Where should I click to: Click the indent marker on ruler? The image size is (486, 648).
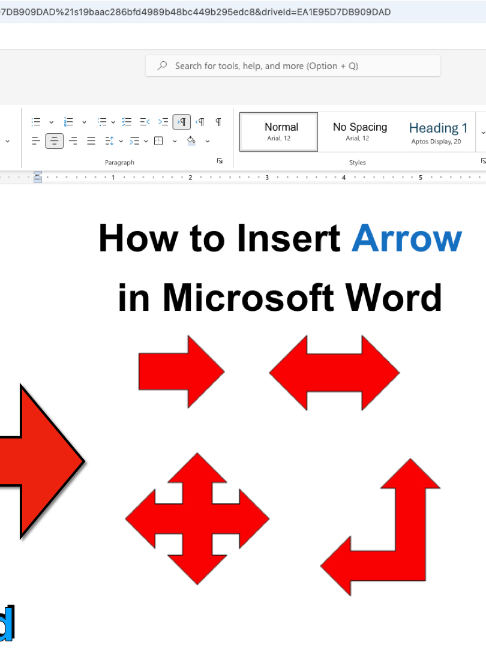point(38,177)
